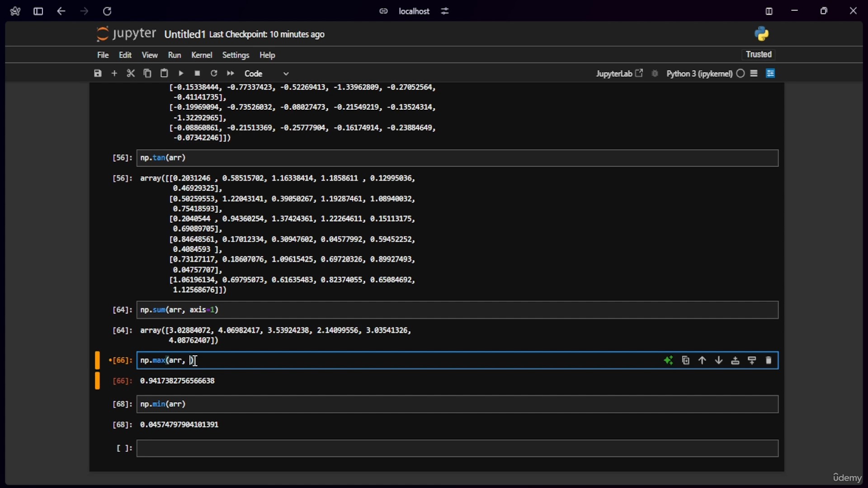
Task: Click the green AI sparkle icon in cell
Action: [669, 361]
